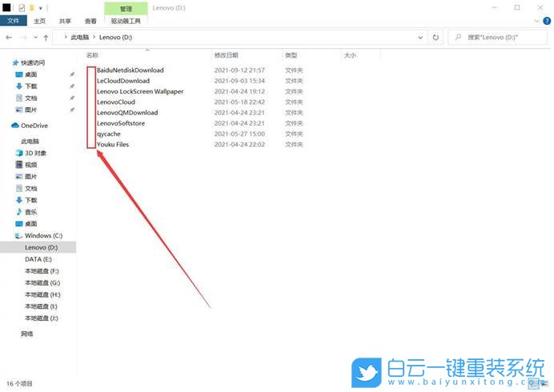Sort by the 修改日期 column header

(x=227, y=55)
